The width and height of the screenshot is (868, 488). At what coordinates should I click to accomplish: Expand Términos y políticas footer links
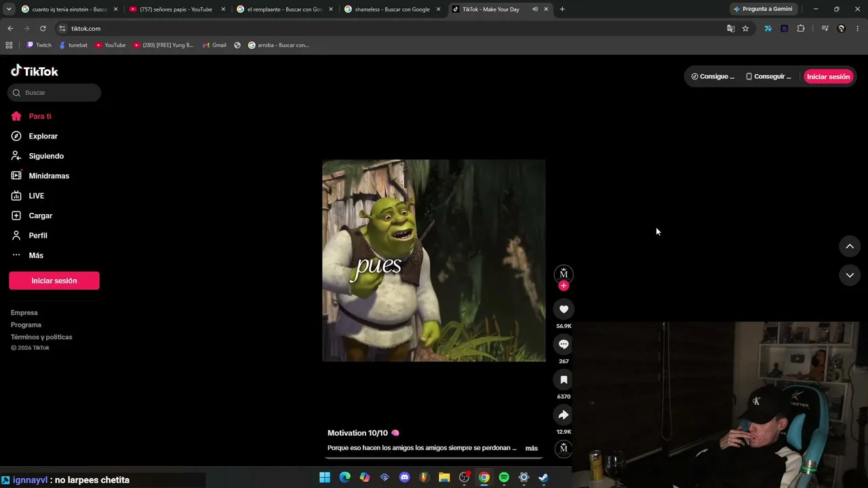[41, 337]
